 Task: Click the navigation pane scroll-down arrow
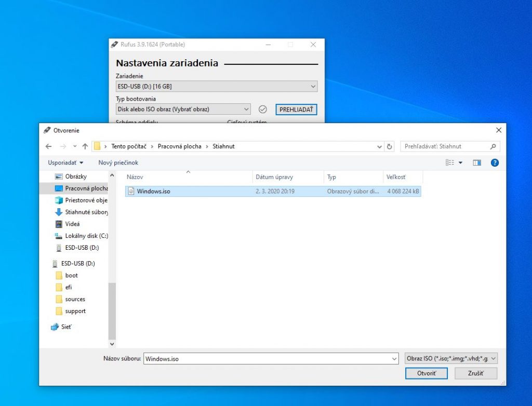pyautogui.click(x=112, y=344)
